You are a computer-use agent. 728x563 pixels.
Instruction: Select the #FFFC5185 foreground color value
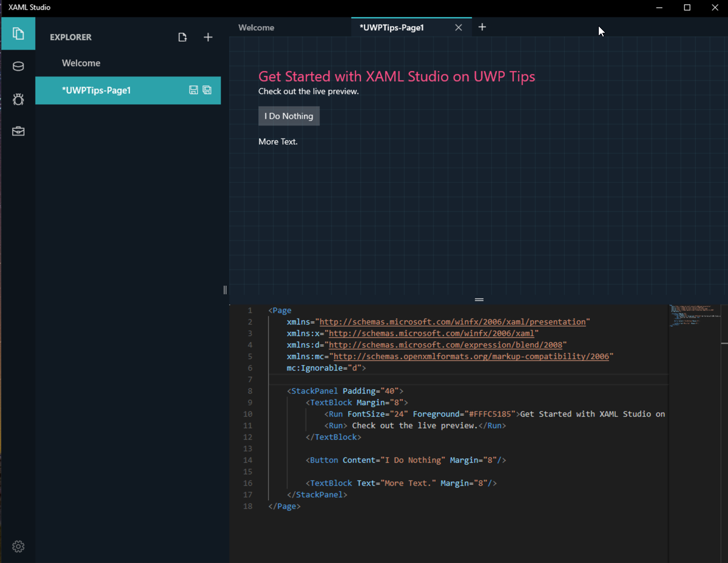click(493, 414)
